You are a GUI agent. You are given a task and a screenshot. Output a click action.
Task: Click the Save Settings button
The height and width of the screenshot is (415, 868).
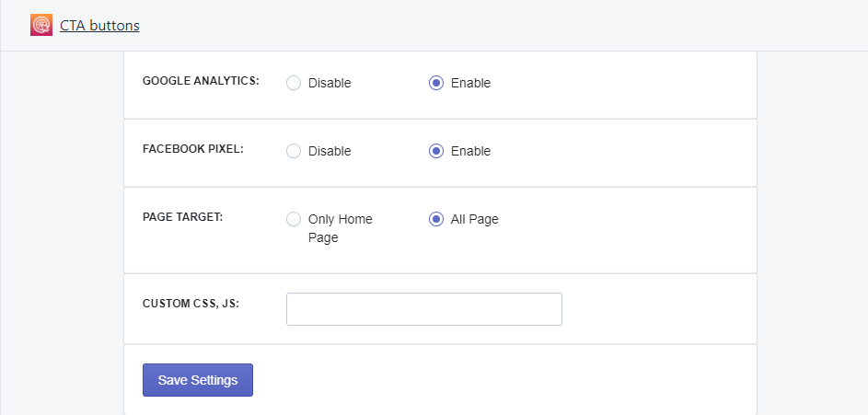click(x=198, y=380)
